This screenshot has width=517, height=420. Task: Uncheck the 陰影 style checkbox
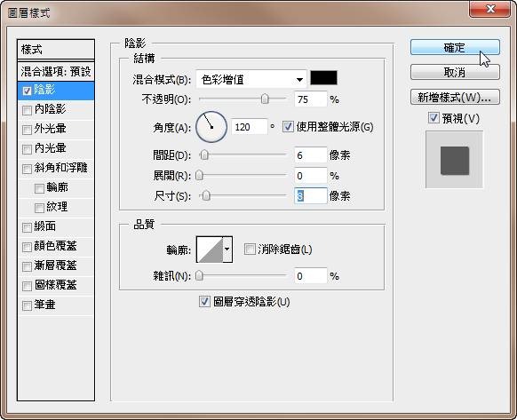27,91
